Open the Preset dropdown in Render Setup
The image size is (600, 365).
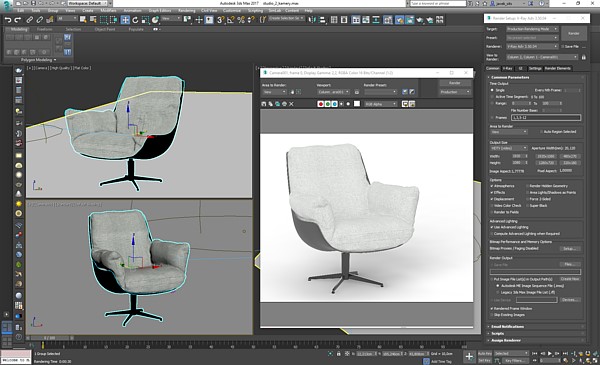click(532, 38)
